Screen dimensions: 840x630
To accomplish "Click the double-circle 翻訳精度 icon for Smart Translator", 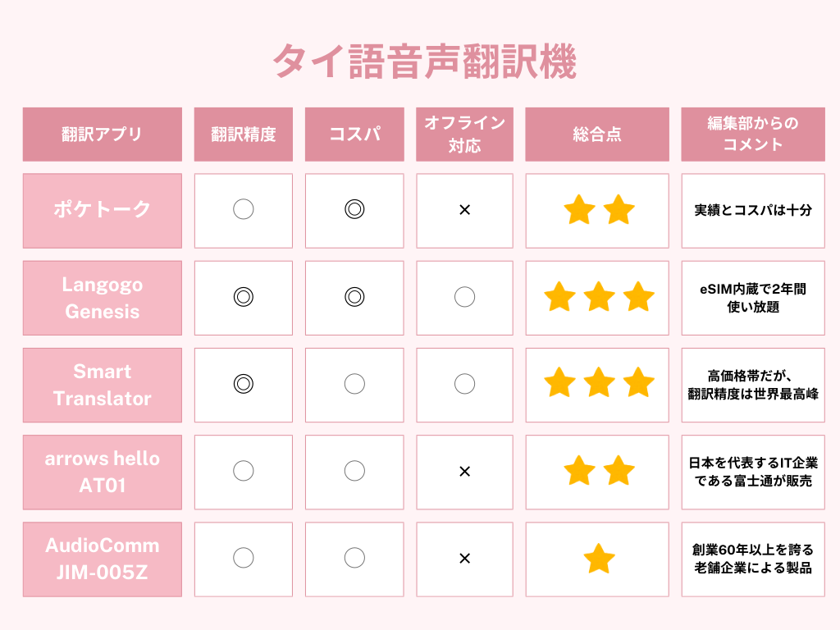I will 244,384.
